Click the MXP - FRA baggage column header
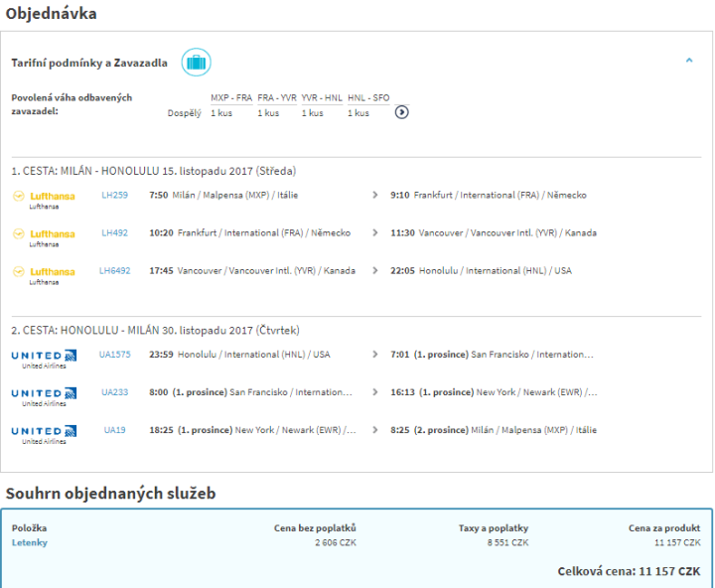 [231, 98]
